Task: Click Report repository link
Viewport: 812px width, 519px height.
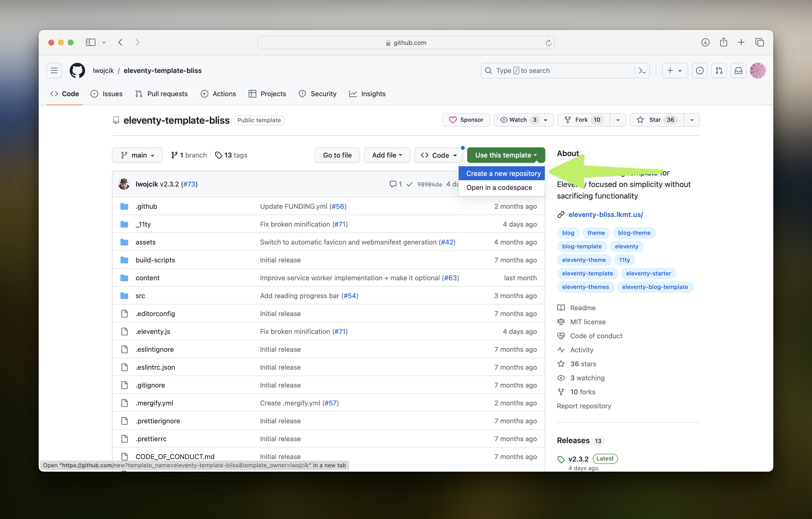Action: (584, 406)
